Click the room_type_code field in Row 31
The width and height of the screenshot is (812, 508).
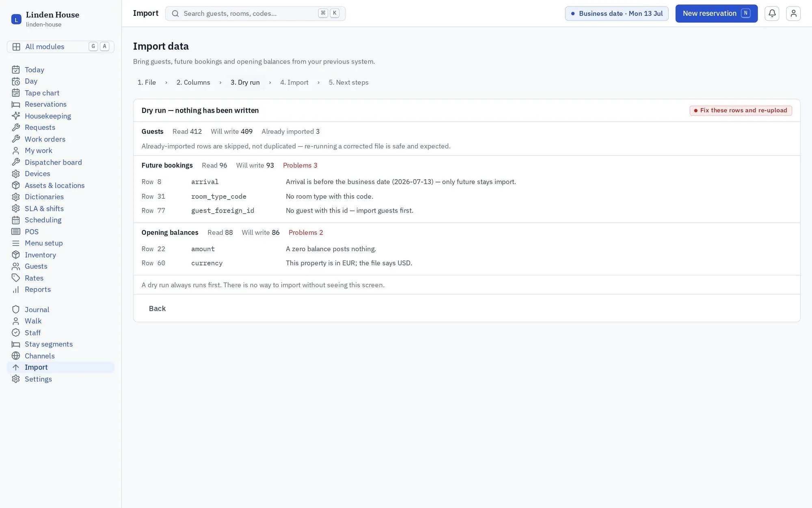pyautogui.click(x=219, y=196)
